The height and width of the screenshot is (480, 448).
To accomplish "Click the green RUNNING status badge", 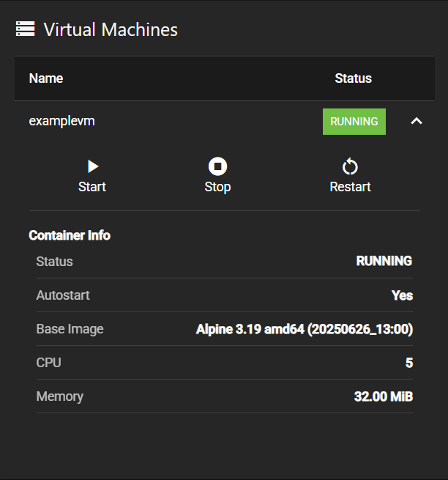I will [x=354, y=122].
